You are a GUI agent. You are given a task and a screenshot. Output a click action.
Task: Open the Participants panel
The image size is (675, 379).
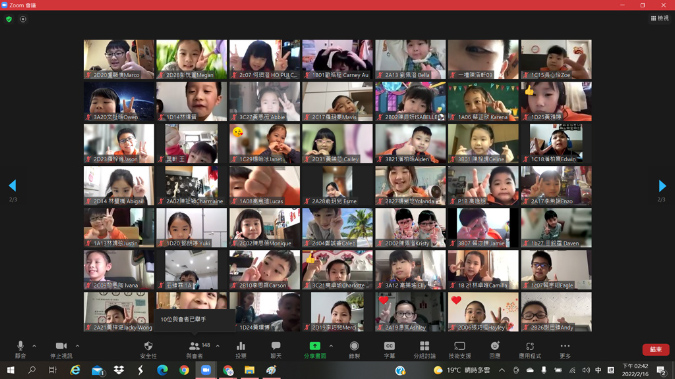click(x=195, y=349)
